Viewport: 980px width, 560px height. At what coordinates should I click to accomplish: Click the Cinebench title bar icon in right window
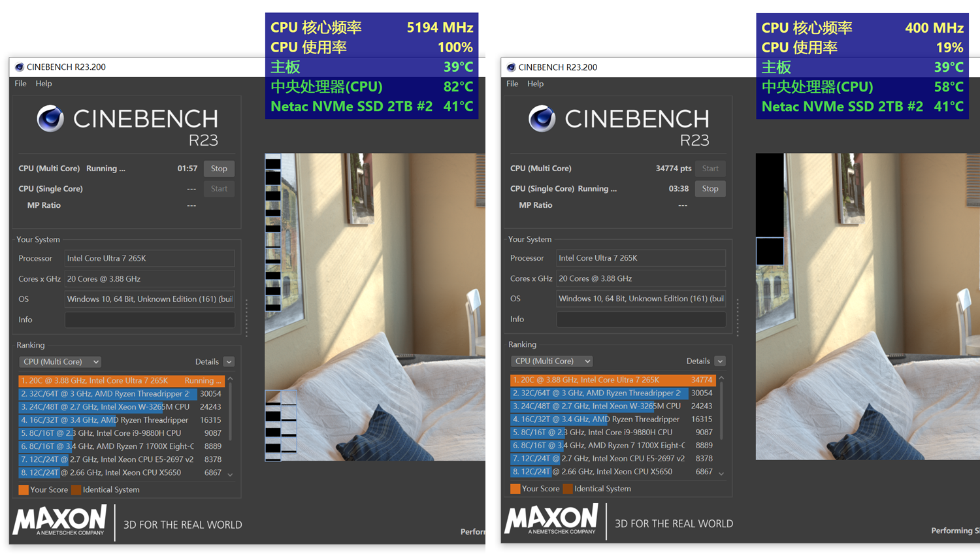(x=512, y=67)
